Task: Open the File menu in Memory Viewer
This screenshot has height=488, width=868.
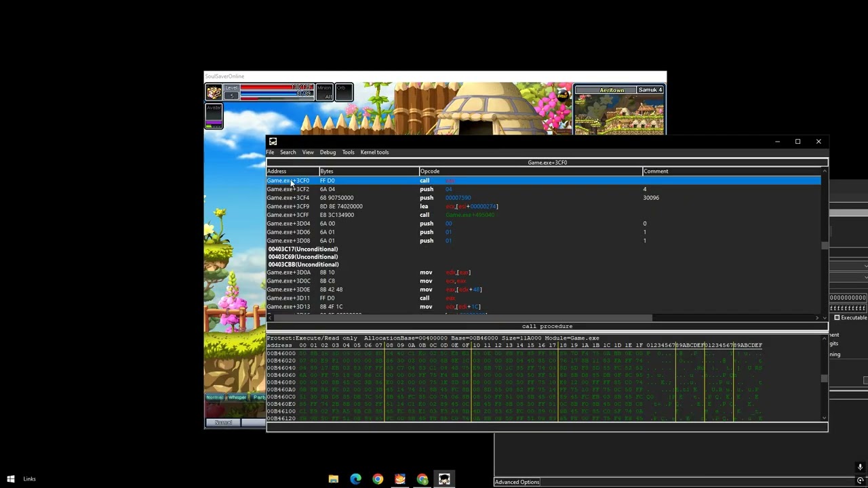Action: tap(270, 152)
